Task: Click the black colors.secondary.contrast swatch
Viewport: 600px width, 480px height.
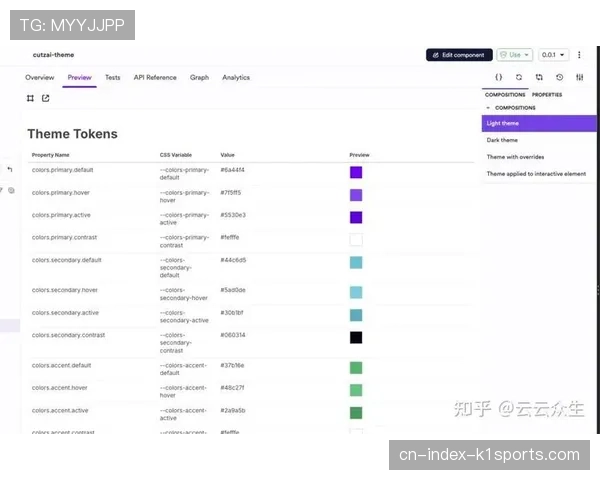Action: (356, 337)
